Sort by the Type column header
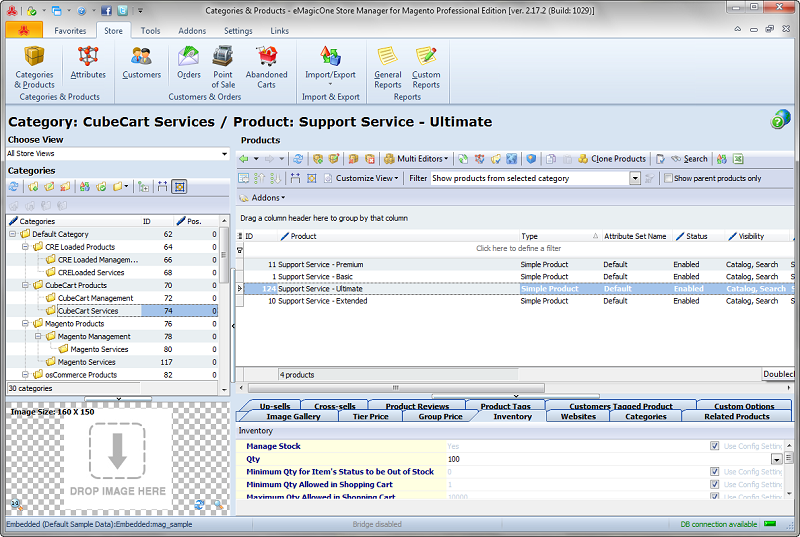800x537 pixels. click(x=560, y=236)
